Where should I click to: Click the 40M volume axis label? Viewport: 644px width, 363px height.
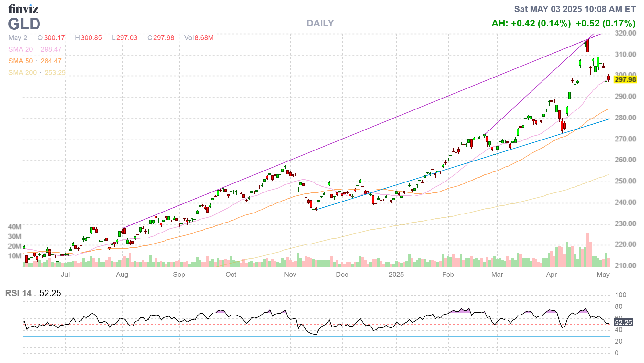click(x=15, y=227)
